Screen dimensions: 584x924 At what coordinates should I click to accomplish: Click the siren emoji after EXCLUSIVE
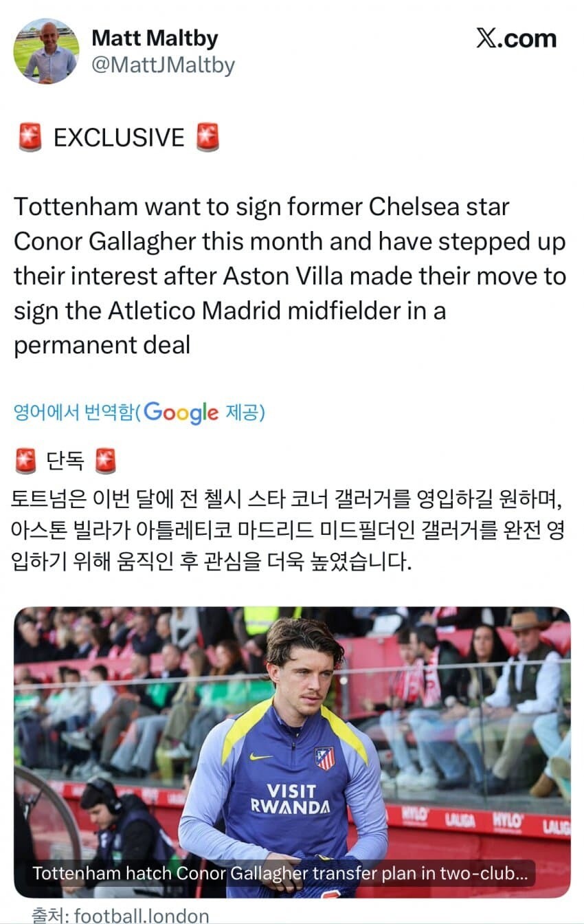(x=207, y=137)
